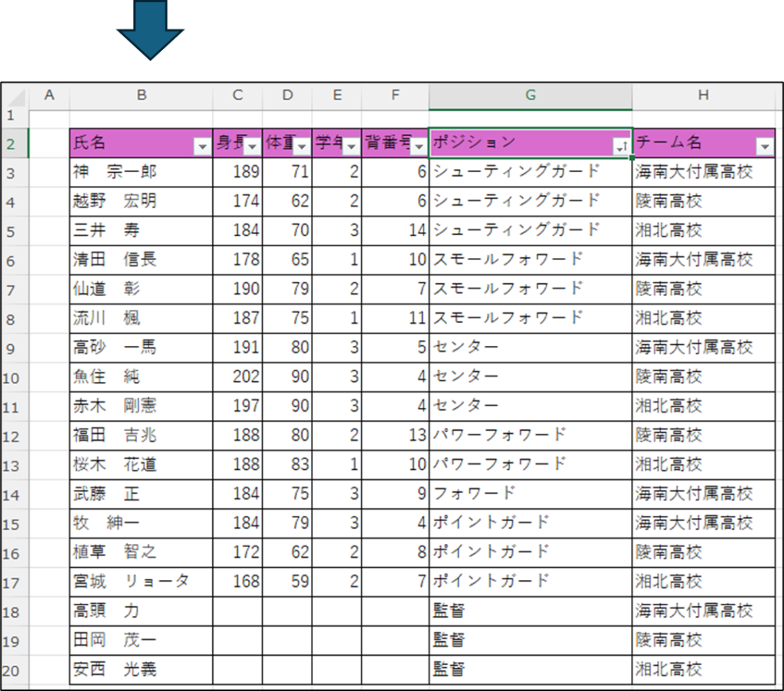Select the cell 赤木 剛憲
The height and width of the screenshot is (691, 784).
[x=142, y=406]
